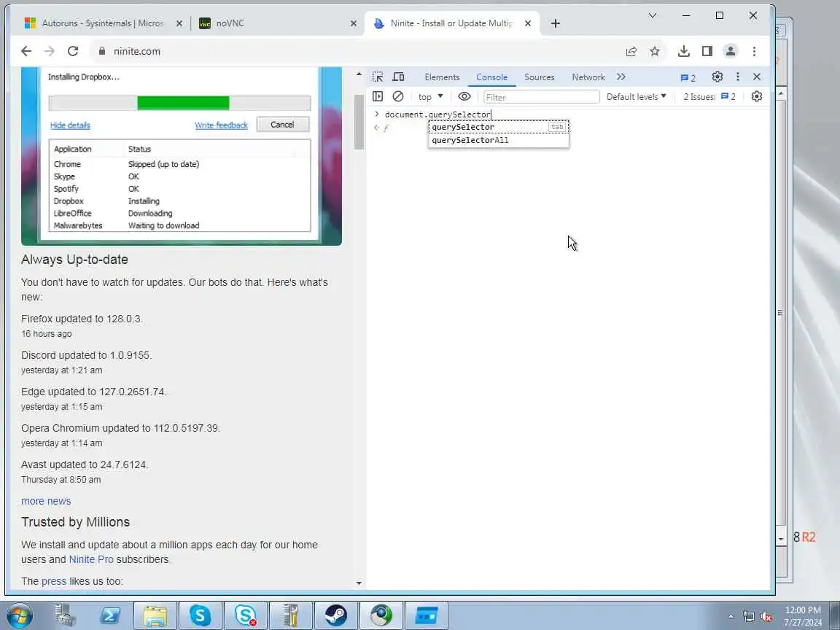Open the press link
840x630 pixels.
coord(54,581)
